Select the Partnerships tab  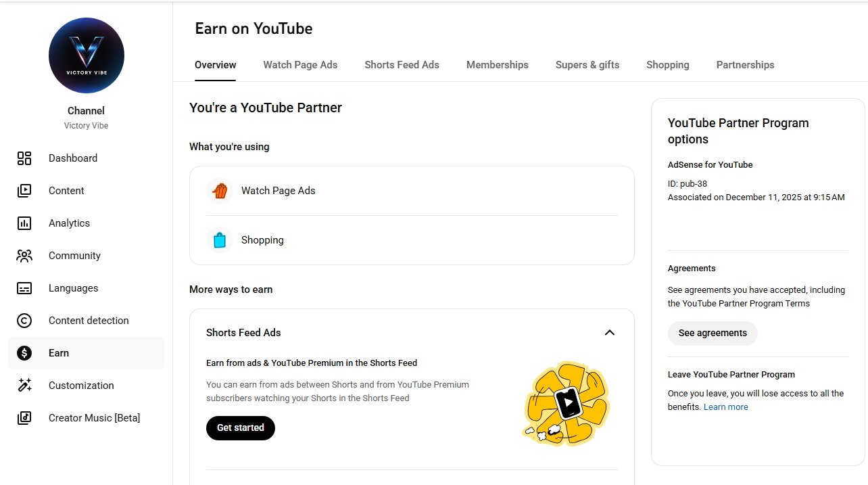point(745,65)
